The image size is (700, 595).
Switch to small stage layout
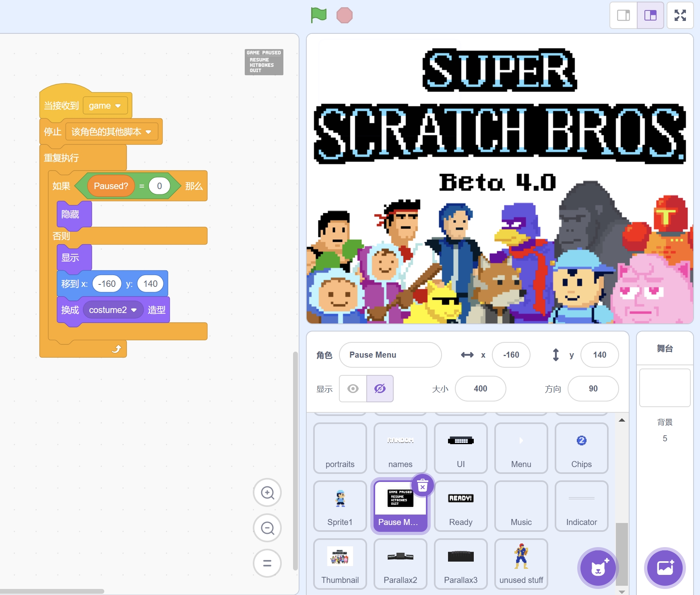624,15
